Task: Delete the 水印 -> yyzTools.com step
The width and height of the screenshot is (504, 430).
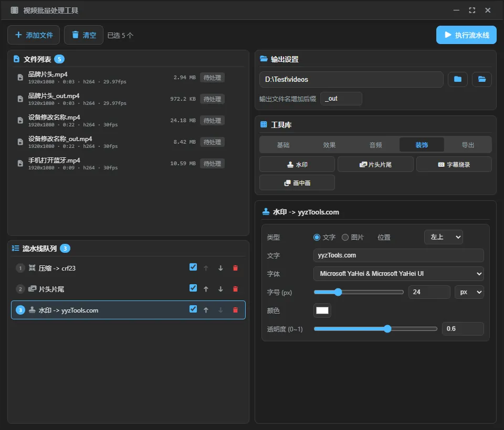Action: (235, 310)
